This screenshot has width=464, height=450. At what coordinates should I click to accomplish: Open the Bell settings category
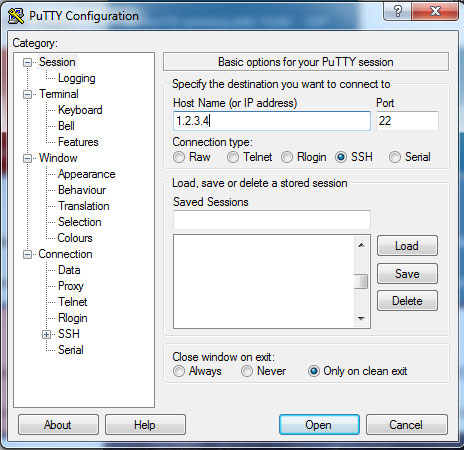click(x=66, y=126)
